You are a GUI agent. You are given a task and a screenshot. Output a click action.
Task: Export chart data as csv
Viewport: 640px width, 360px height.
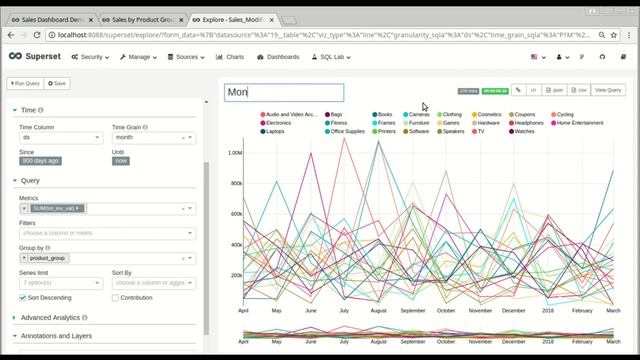click(x=579, y=90)
